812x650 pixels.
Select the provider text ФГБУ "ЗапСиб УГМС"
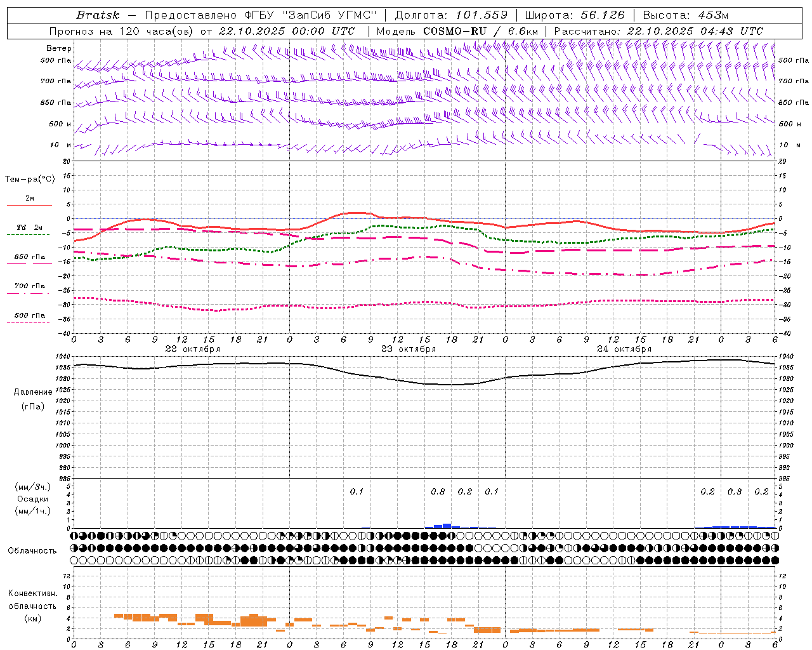click(x=311, y=15)
